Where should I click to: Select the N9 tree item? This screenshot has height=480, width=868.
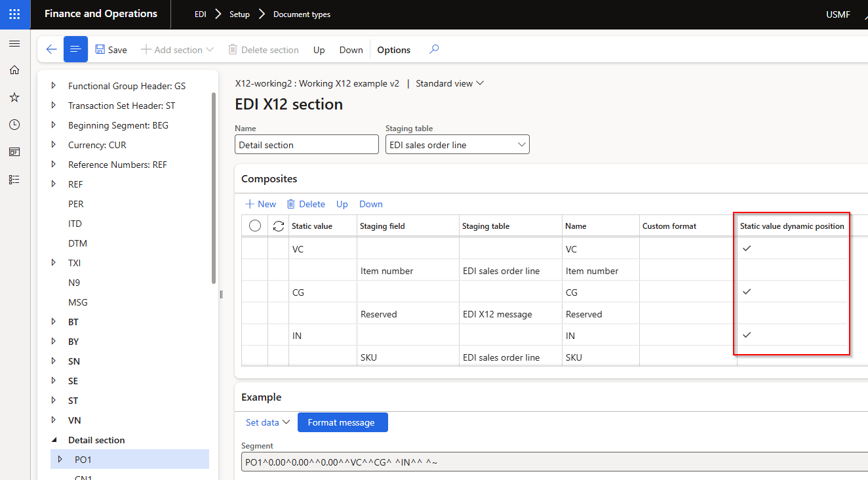[74, 283]
